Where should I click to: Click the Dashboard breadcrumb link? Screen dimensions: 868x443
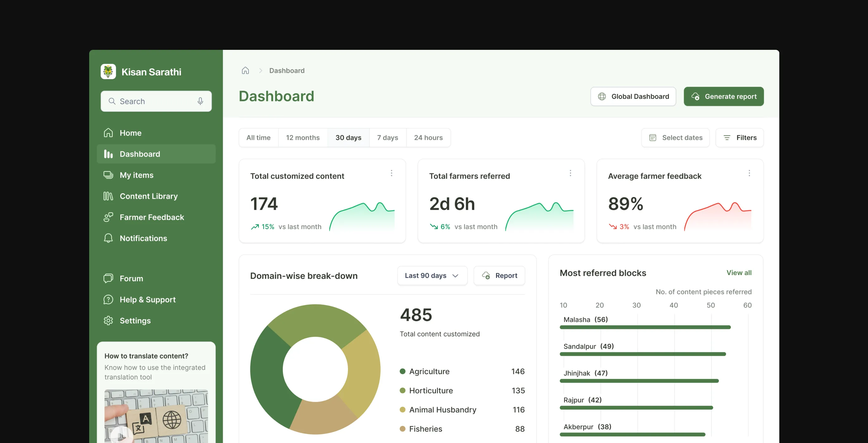[287, 71]
